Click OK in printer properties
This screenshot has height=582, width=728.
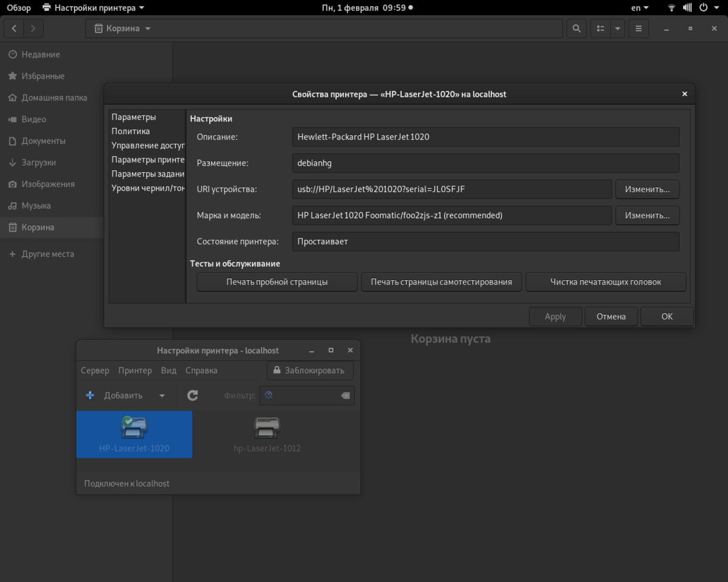[x=667, y=316]
